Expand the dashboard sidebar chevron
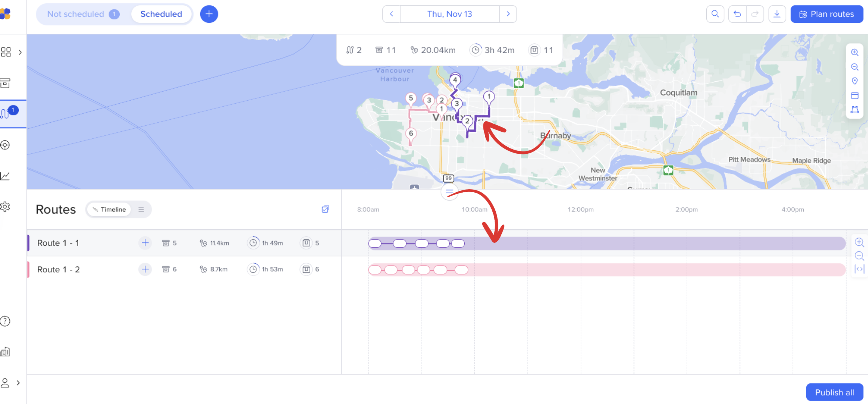868x404 pixels. [x=20, y=52]
